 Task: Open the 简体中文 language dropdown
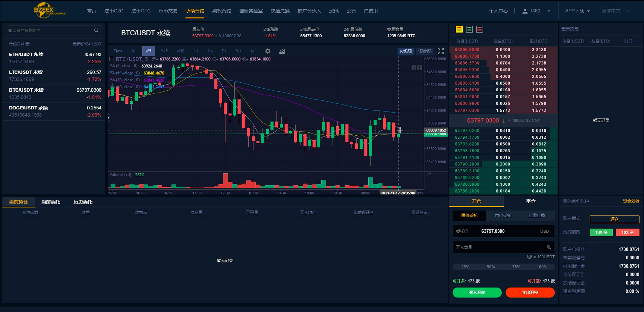click(615, 11)
